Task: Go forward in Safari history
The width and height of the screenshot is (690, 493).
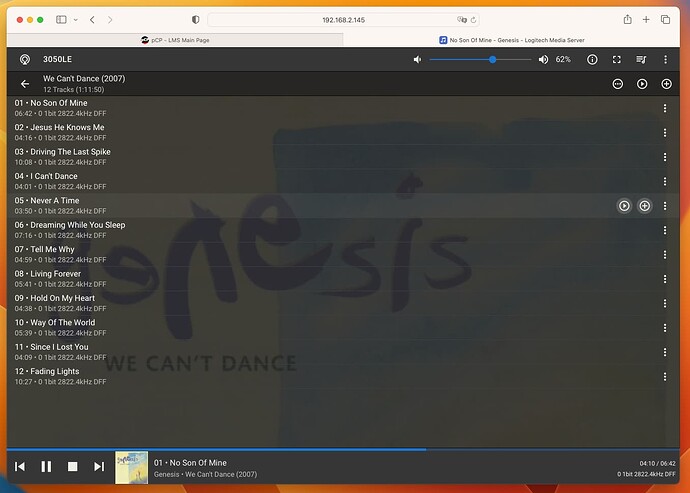Action: [110, 20]
